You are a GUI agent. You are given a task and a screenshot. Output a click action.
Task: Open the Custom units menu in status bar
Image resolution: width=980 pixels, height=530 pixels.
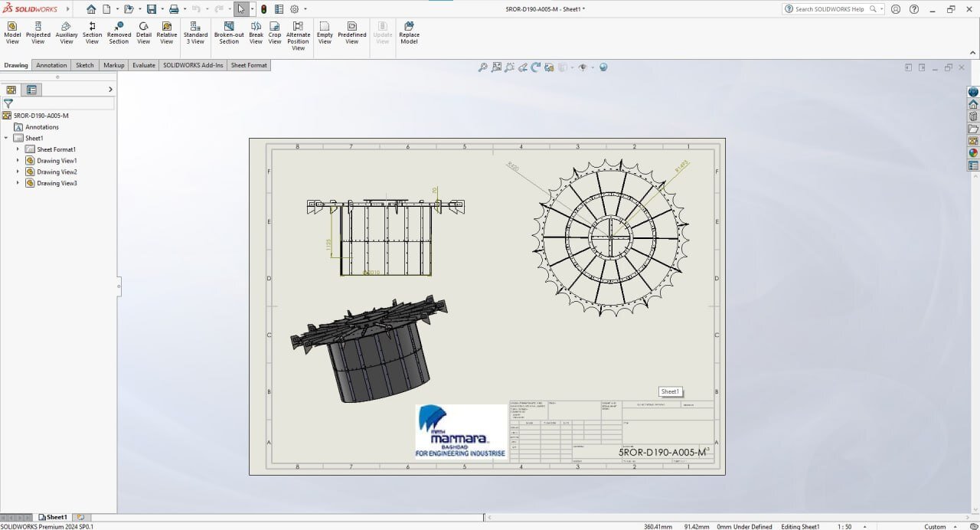pos(940,526)
